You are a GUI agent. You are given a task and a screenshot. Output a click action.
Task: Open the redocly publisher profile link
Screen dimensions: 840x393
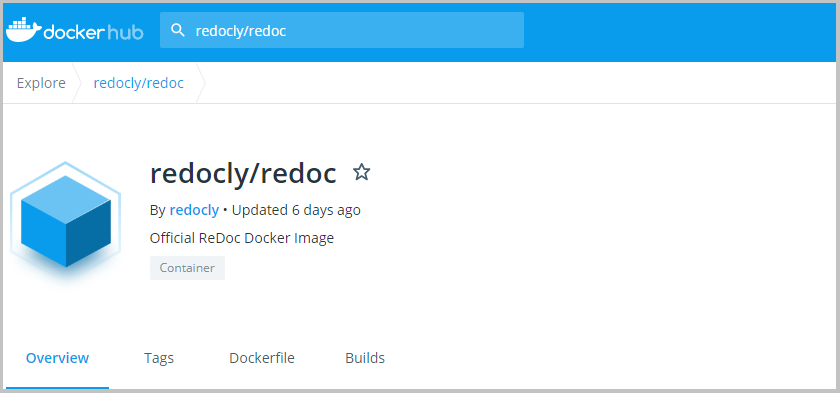(x=194, y=210)
